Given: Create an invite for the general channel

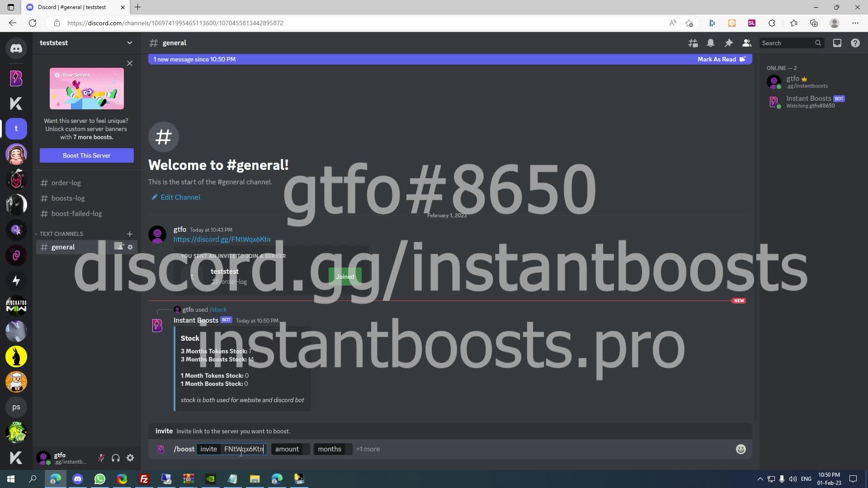Looking at the screenshot, I should pos(118,247).
